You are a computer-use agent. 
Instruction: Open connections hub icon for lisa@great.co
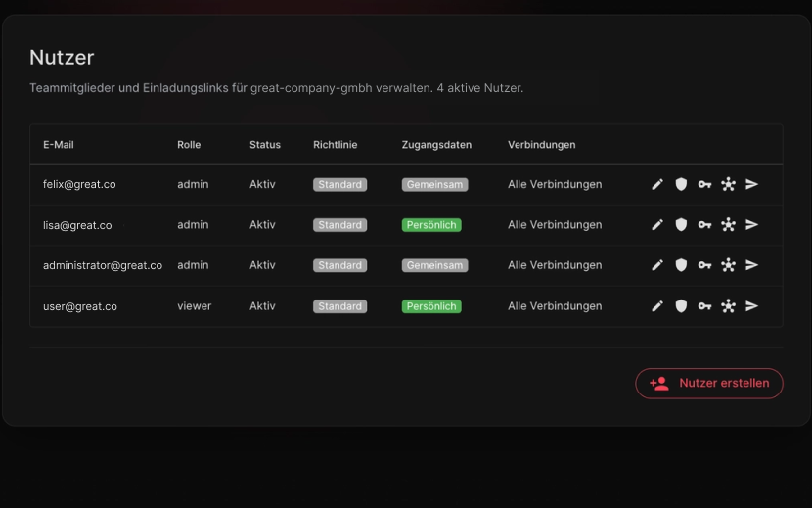[728, 224]
